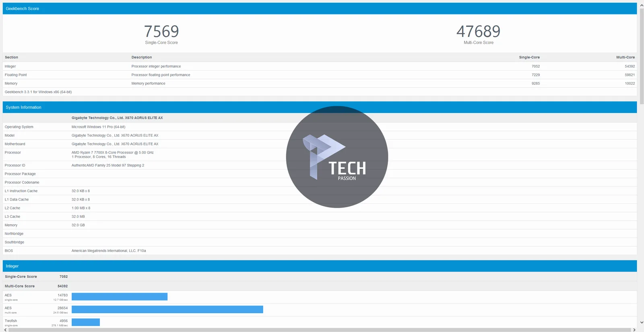Click the Section column header
Screen dimensions: 644x332
pos(11,57)
